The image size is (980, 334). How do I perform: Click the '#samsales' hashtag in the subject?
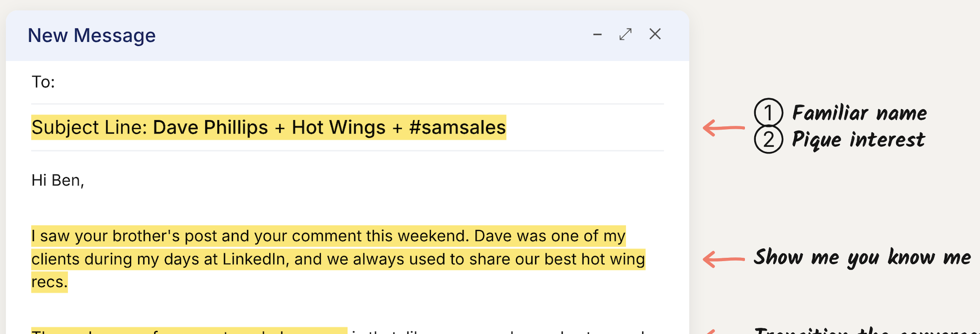(457, 127)
